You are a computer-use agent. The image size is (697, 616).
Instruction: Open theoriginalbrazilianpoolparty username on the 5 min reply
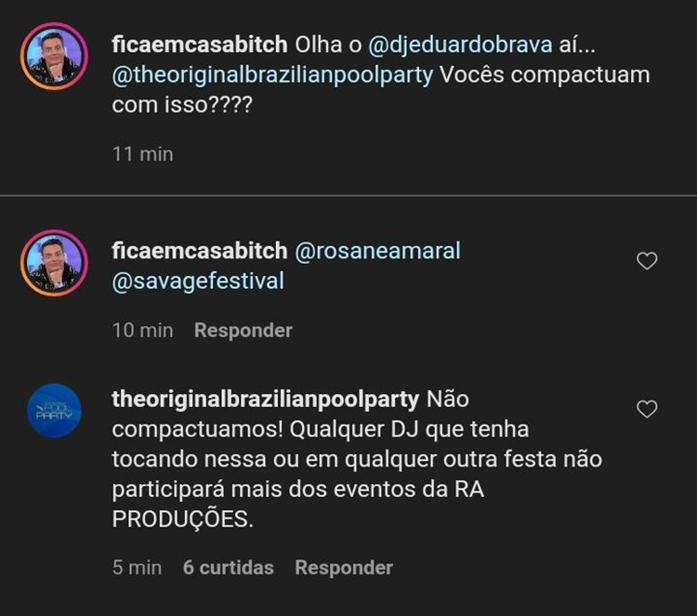coord(265,400)
